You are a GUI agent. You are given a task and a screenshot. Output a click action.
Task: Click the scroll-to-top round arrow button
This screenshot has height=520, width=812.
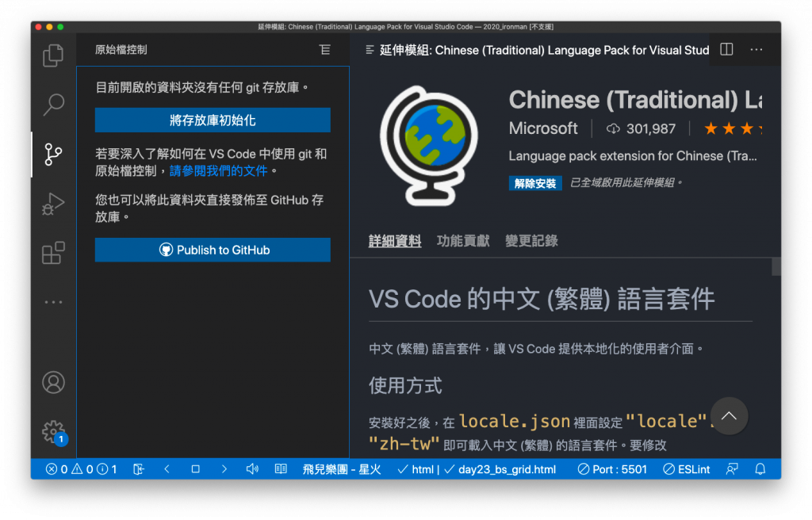730,416
